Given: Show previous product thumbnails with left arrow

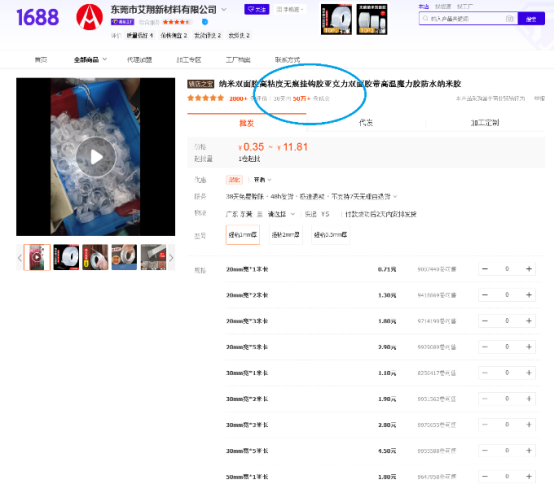Looking at the screenshot, I should [20, 258].
